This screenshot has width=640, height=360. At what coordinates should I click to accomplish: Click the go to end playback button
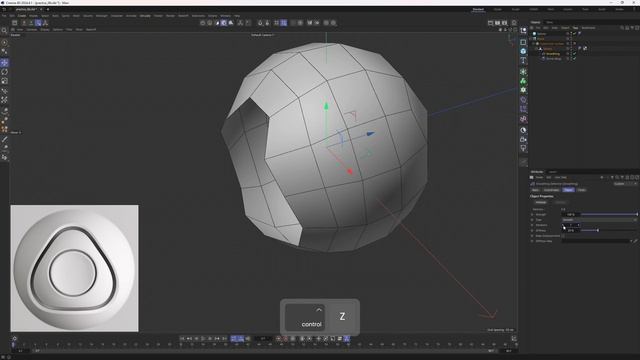pos(224,338)
